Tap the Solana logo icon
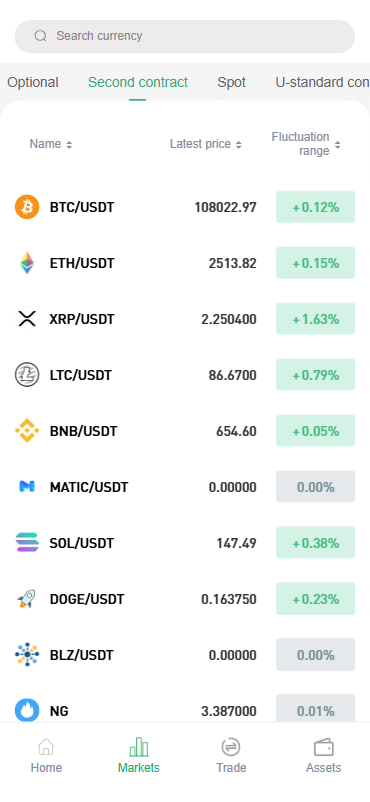The height and width of the screenshot is (802, 370). [27, 543]
